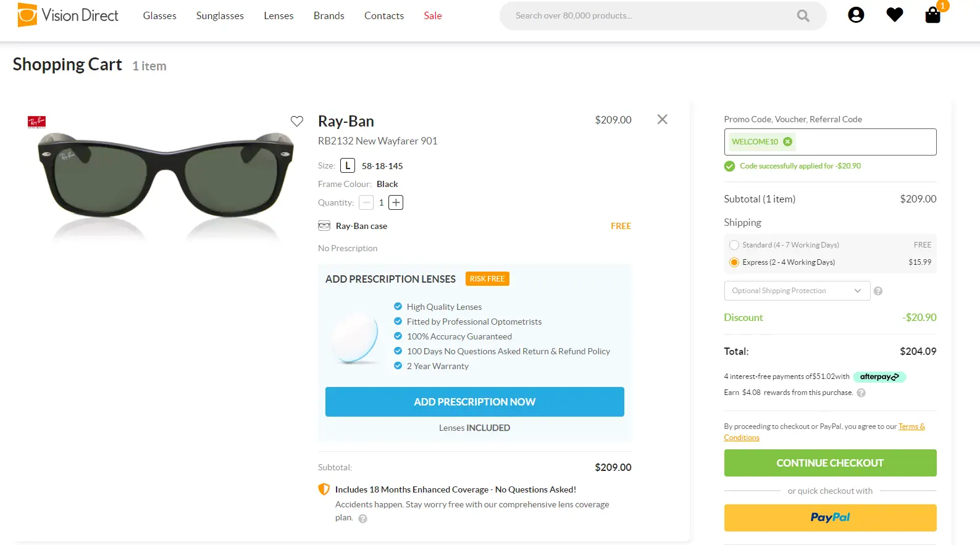Open the Sale menu item
The height and width of the screenshot is (545, 980).
(432, 16)
